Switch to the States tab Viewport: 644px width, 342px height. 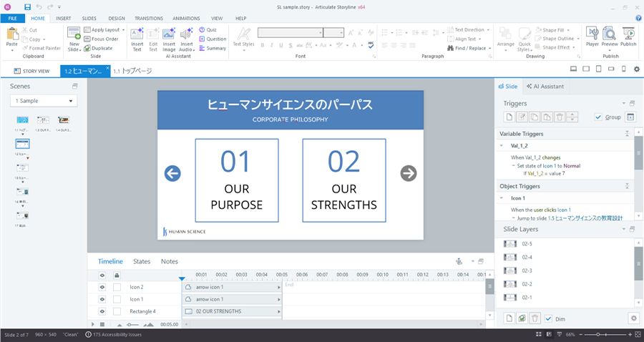pyautogui.click(x=142, y=261)
